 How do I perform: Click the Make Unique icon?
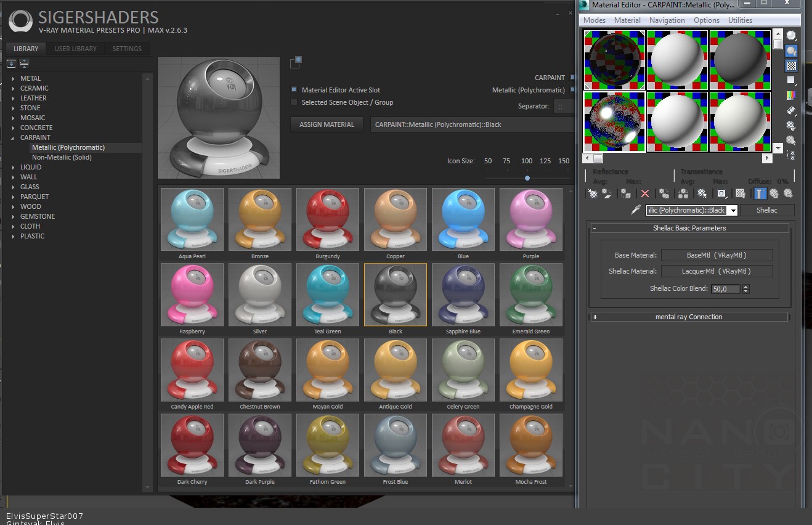[683, 193]
